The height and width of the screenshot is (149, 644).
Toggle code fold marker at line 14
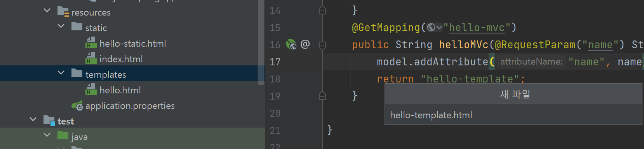(x=322, y=10)
